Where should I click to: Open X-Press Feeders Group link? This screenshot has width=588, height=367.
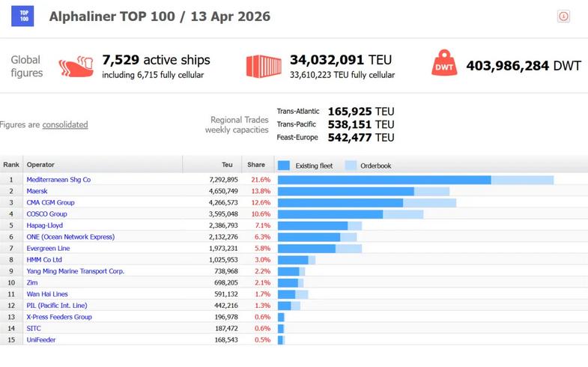[x=59, y=317]
